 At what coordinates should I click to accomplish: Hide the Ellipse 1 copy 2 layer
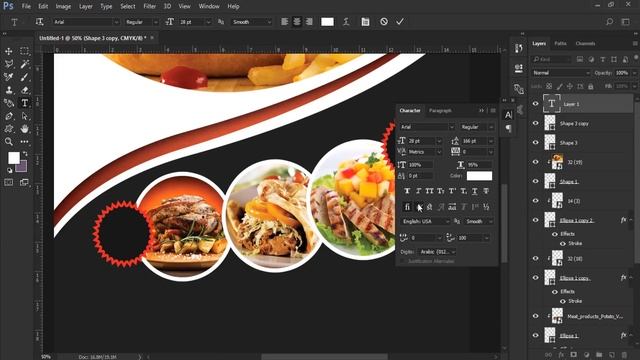(536, 220)
